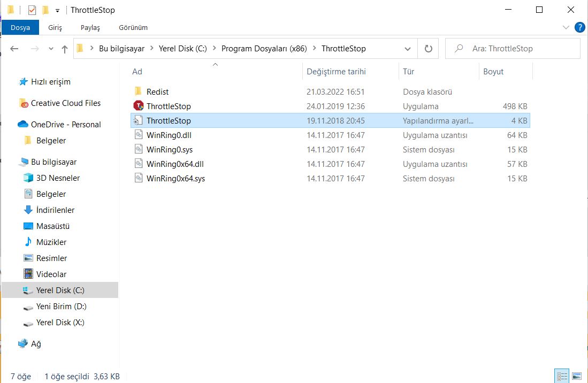Open Müzikler folder in sidebar
Viewport: 588px width, 383px height.
(51, 242)
